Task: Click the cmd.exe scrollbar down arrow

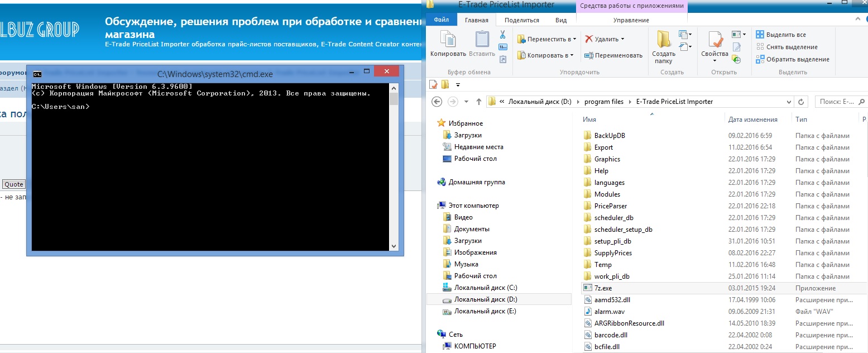Action: coord(394,246)
